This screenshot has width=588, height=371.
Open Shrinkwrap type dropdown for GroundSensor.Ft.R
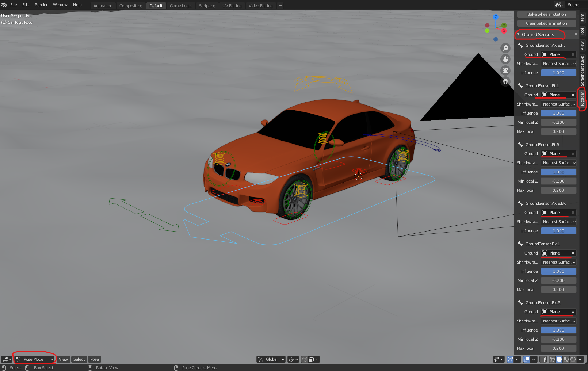coord(559,163)
